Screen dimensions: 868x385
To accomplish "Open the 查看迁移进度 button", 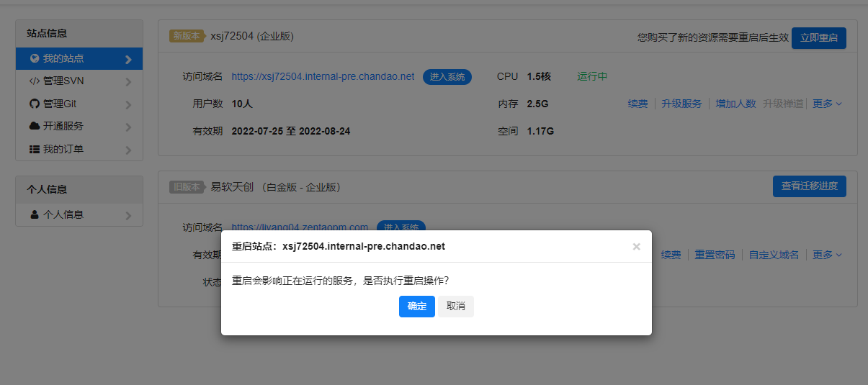I will click(x=809, y=186).
